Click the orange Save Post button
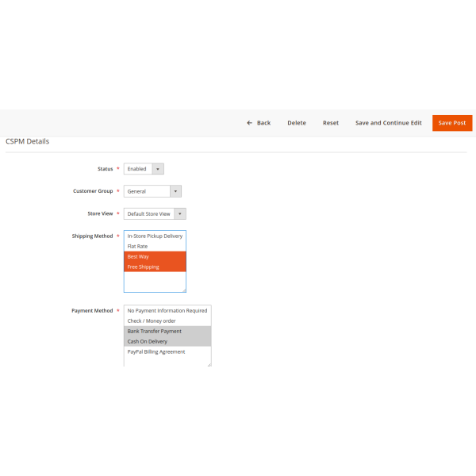Viewport: 476px width, 476px height. [451, 123]
